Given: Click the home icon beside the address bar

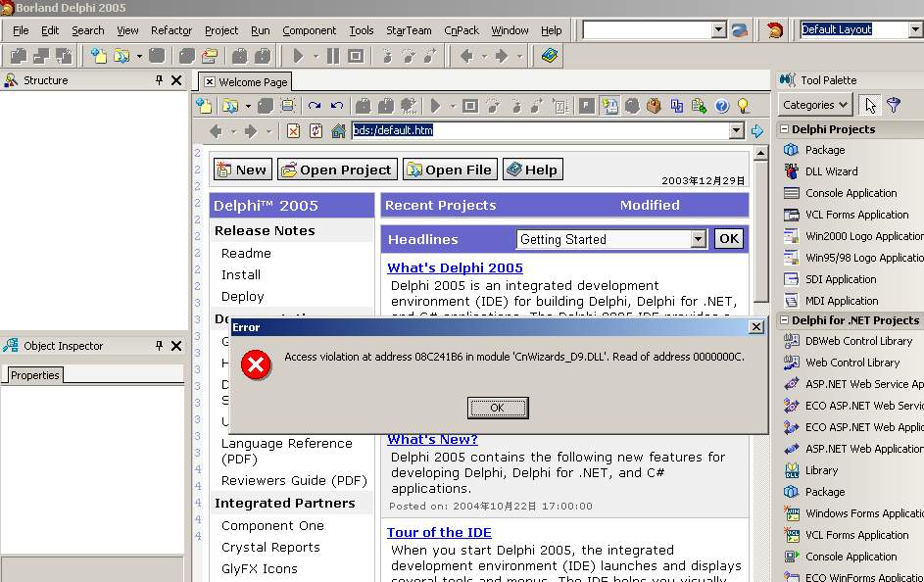Looking at the screenshot, I should (x=338, y=130).
